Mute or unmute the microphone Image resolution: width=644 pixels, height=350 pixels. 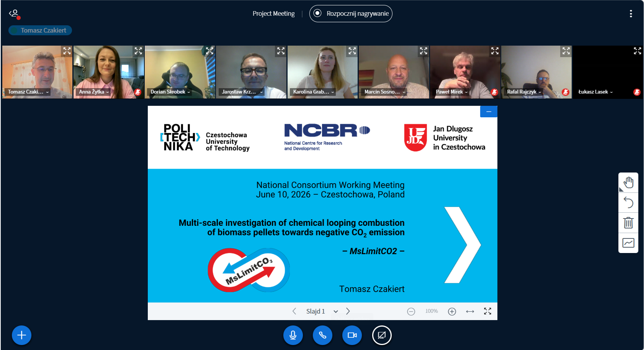coord(293,335)
